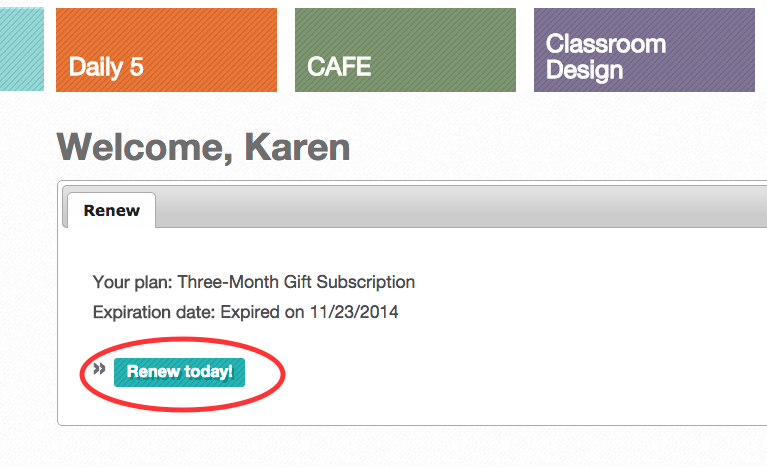Switch to the Renew tab
This screenshot has width=767, height=467.
112,210
